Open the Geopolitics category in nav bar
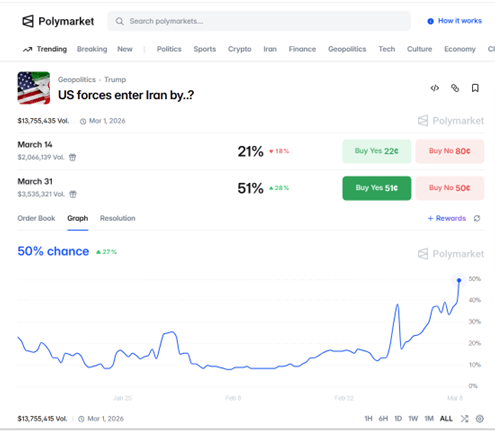This screenshot has width=495, height=431. pos(347,49)
